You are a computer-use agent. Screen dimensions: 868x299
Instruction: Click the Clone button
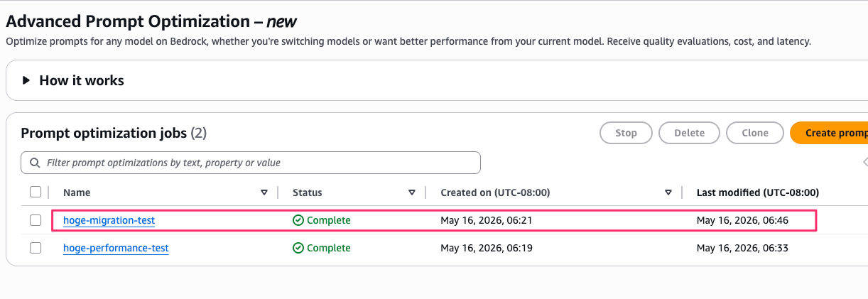click(755, 133)
